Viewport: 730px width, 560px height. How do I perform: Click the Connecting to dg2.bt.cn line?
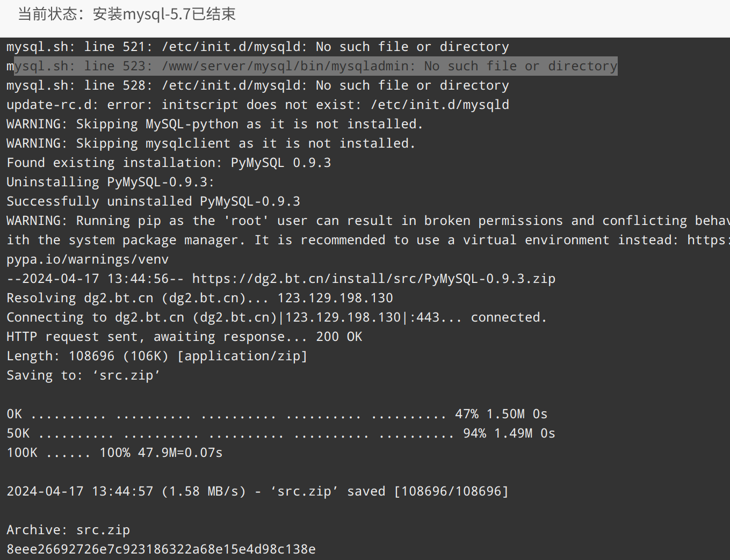(x=277, y=317)
